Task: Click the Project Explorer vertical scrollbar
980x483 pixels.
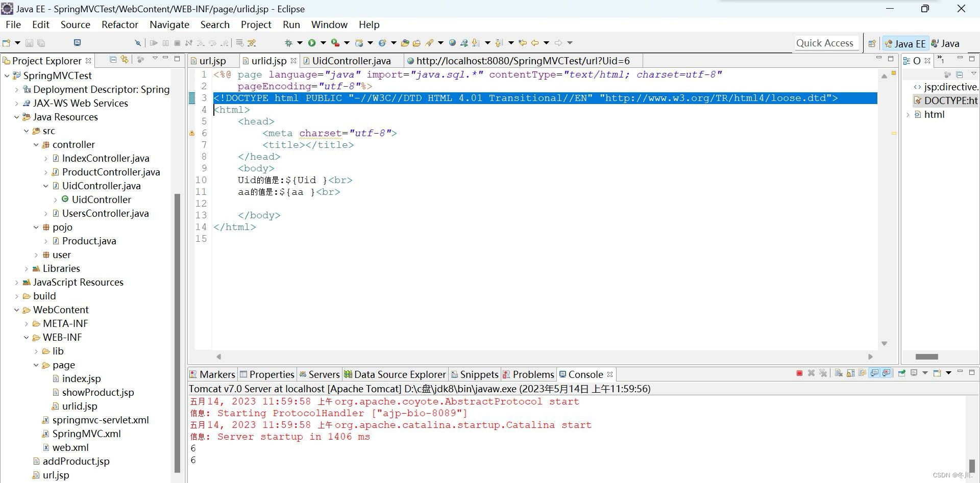Action: [177, 333]
